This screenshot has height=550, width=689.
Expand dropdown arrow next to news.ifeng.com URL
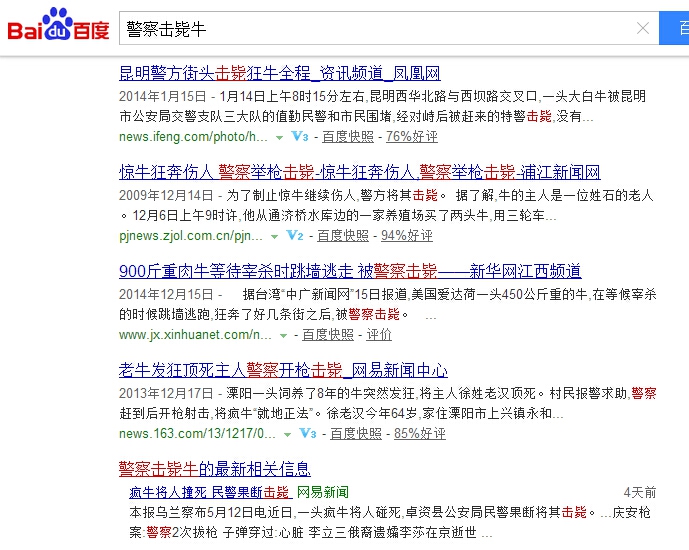279,138
